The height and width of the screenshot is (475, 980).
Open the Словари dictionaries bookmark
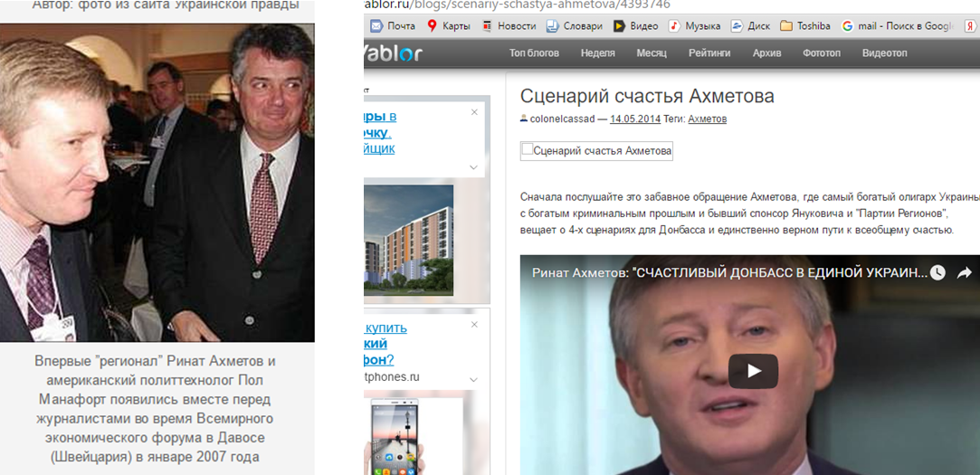pyautogui.click(x=575, y=26)
